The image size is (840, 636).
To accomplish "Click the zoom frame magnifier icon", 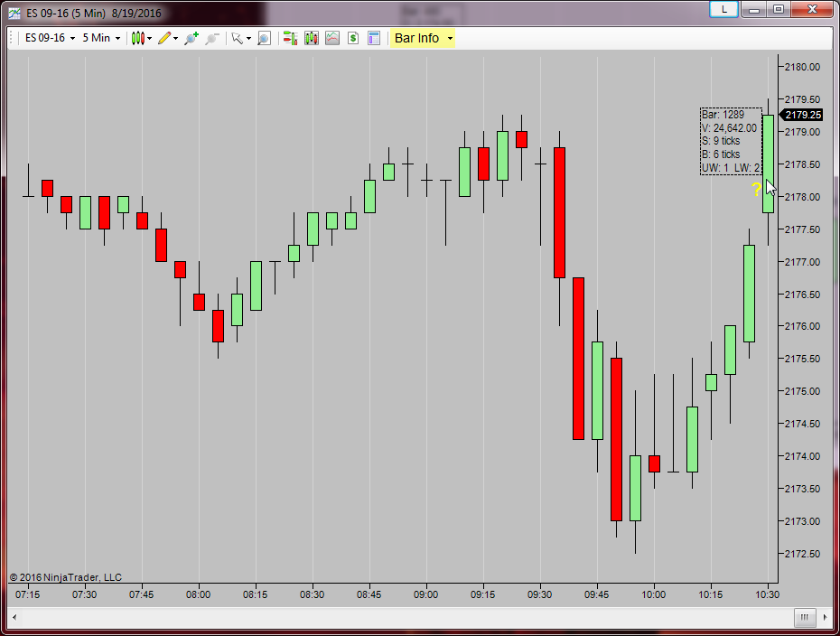I will (264, 38).
